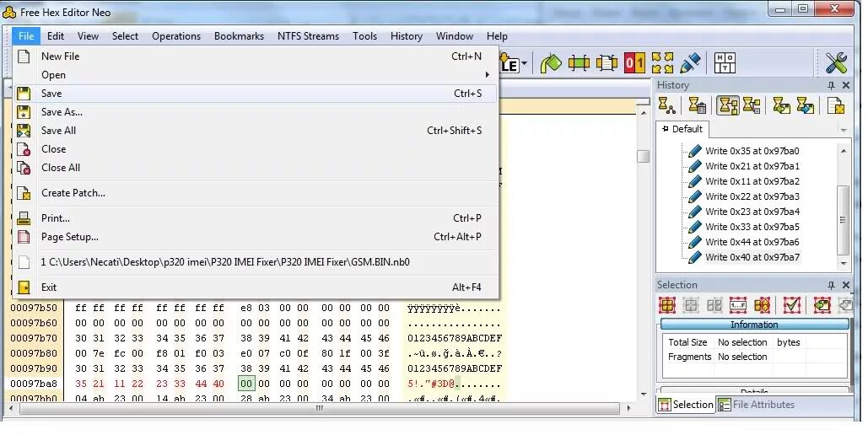Image resolution: width=868 pixels, height=435 pixels.
Task: Choose Close menu entry
Action: [x=256, y=149]
